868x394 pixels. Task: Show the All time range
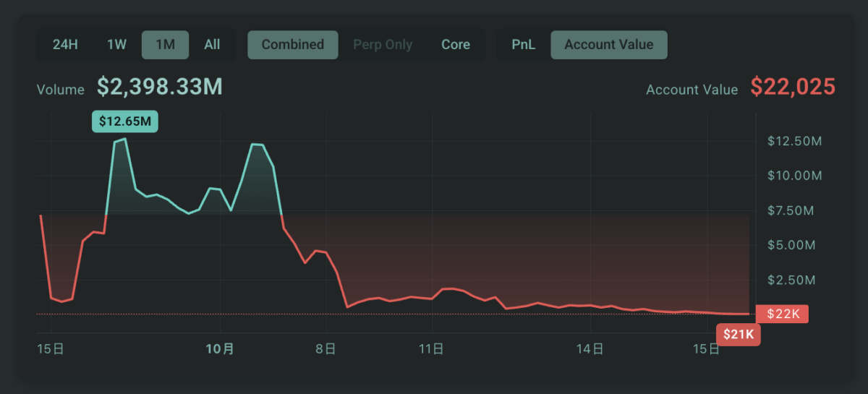coord(212,44)
